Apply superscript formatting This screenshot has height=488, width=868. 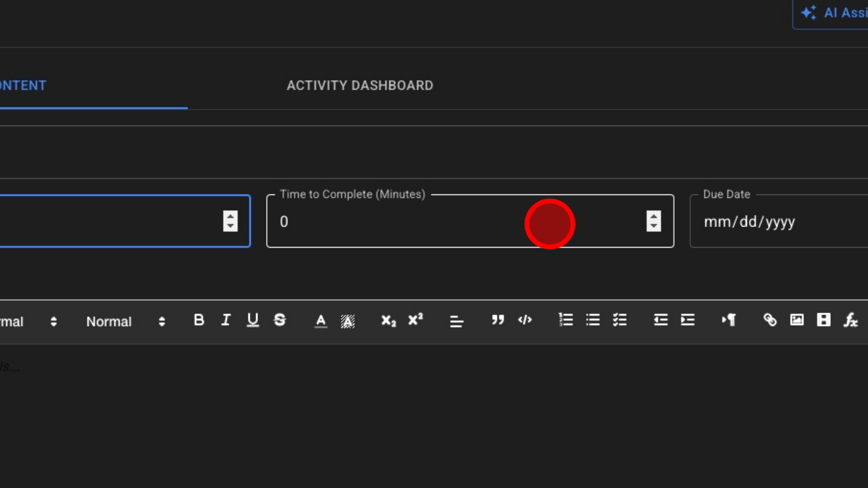point(415,320)
